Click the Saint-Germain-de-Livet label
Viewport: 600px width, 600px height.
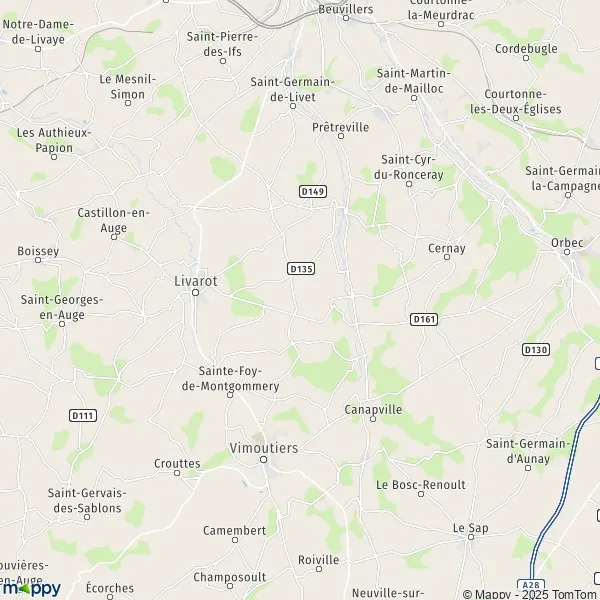[x=293, y=89]
